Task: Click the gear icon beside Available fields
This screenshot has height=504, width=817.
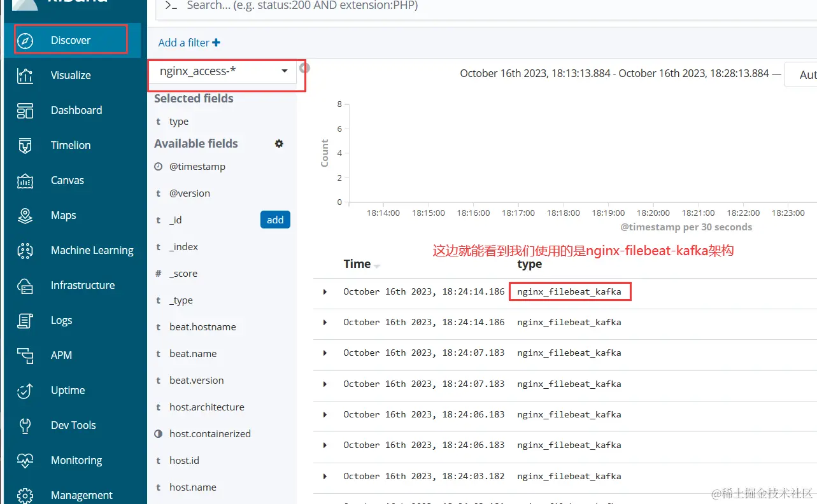Action: click(279, 144)
